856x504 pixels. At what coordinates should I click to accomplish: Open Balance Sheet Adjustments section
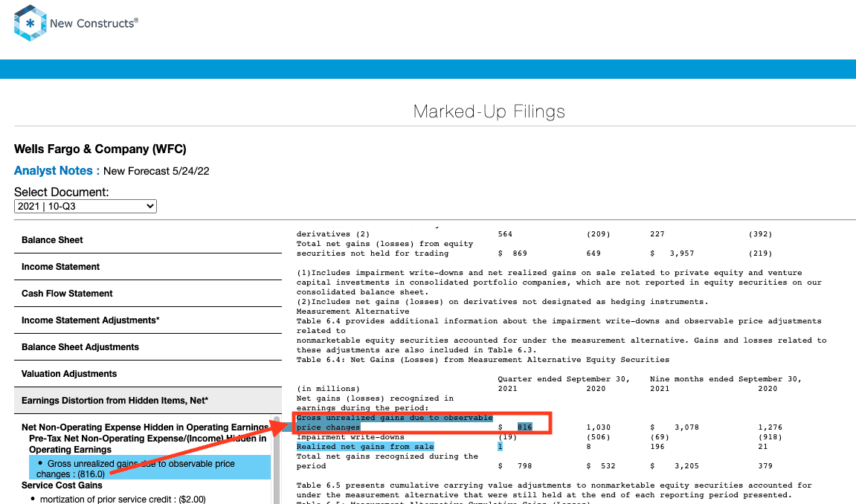[x=148, y=347]
